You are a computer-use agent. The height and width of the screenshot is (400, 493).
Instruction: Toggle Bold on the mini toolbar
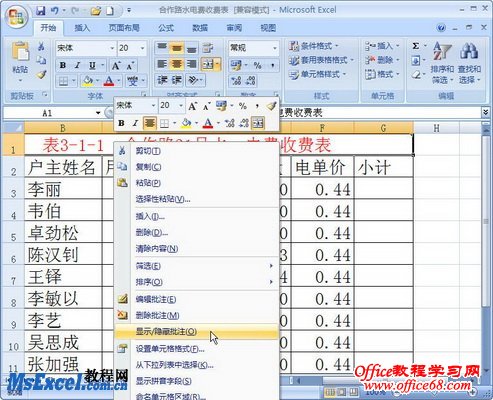121,123
